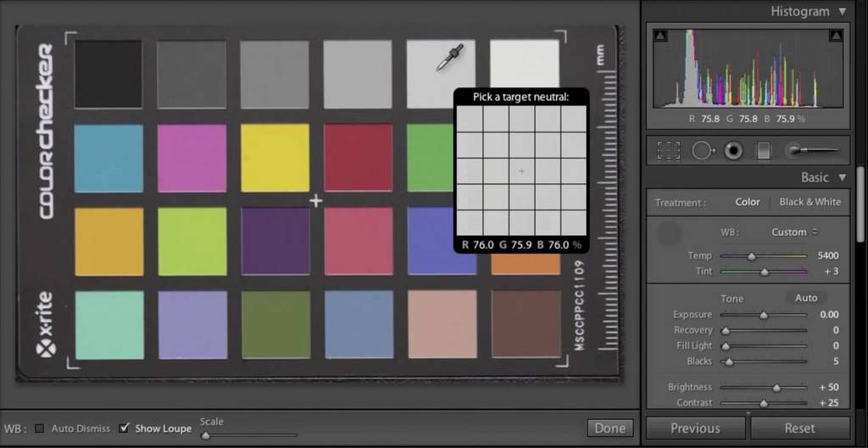
Task: Toggle shadow clipping indicator in histogram
Action: click(660, 36)
